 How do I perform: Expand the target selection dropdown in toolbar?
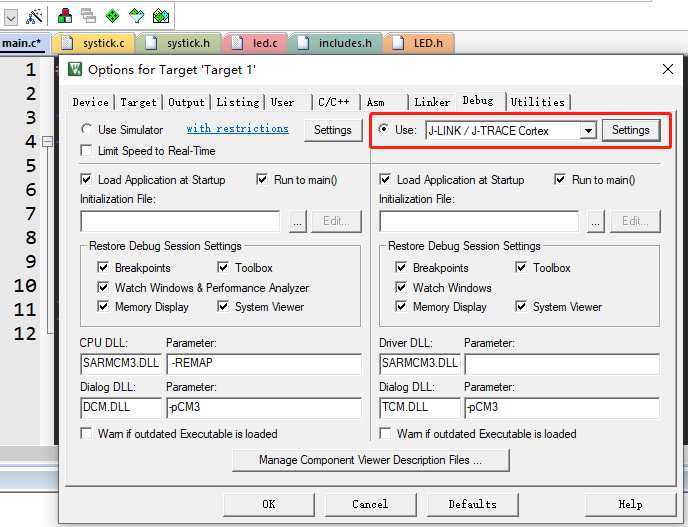click(x=11, y=16)
